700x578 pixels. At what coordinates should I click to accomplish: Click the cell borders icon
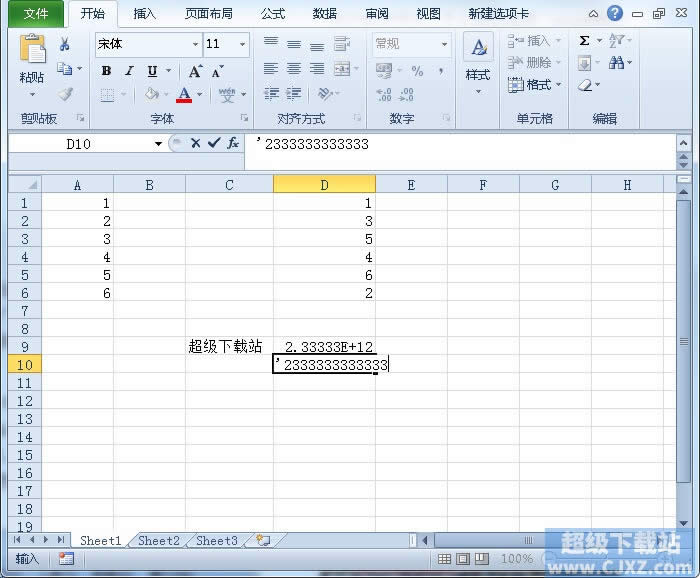(x=107, y=95)
